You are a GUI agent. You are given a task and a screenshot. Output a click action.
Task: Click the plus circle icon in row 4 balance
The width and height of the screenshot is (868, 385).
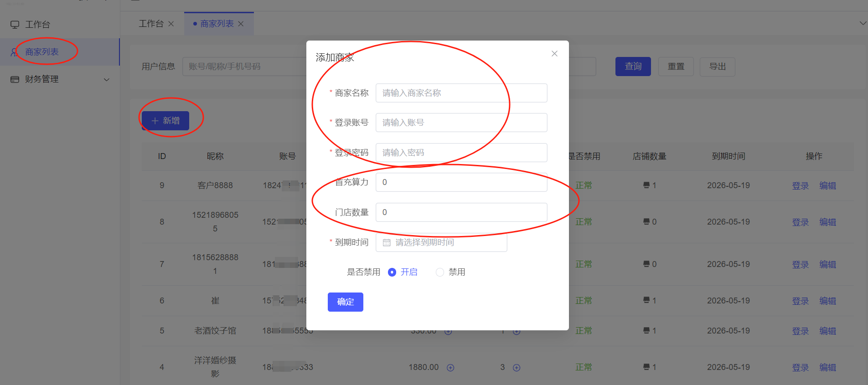pos(450,368)
